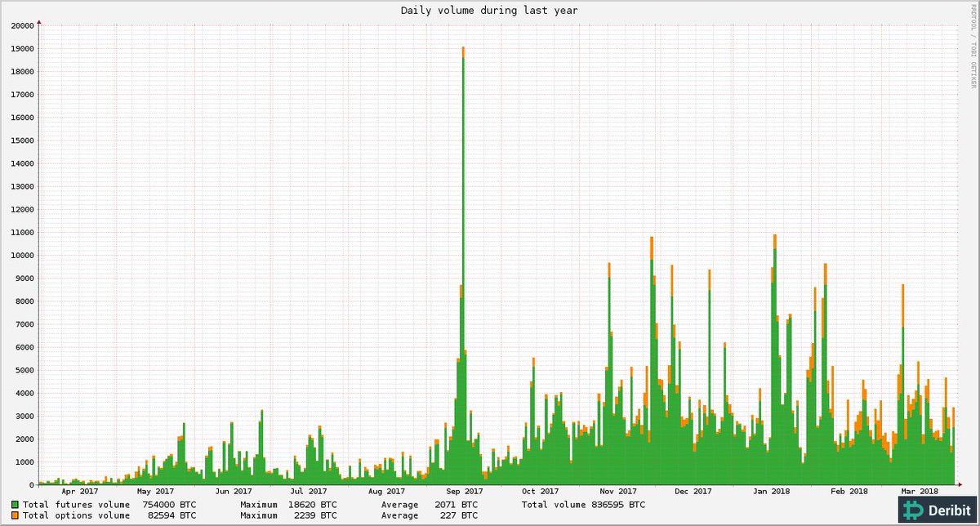This screenshot has height=526, width=980.
Task: Click the 'Average 227 BTC' value
Action: 430,515
